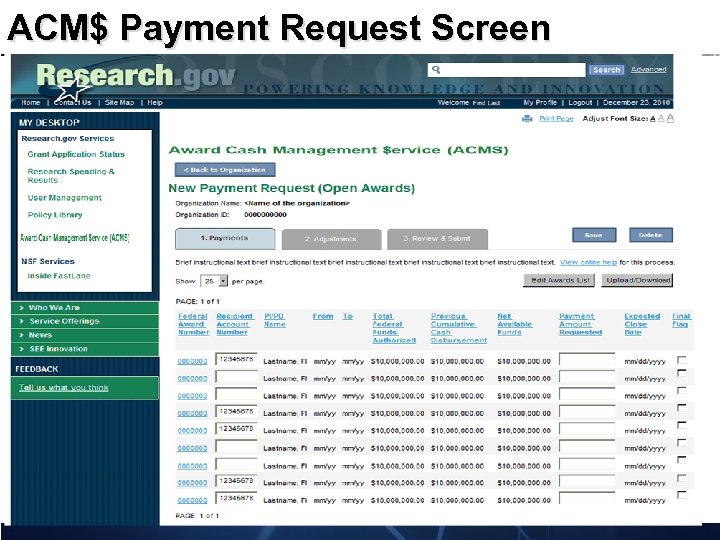Open Research Spending & Results link
Screen dimensions: 720x540
(x=71, y=176)
